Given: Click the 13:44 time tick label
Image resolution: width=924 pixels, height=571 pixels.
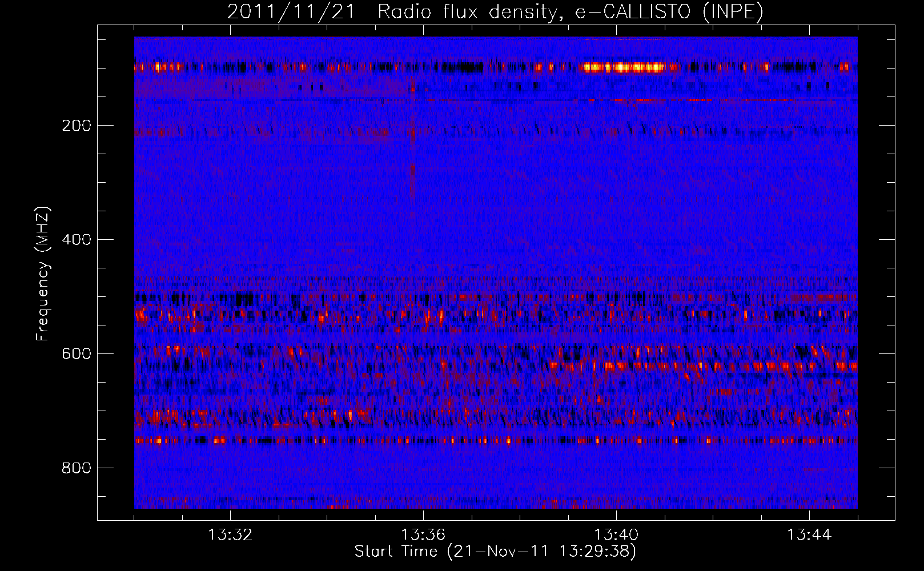Looking at the screenshot, I should 809,535.
